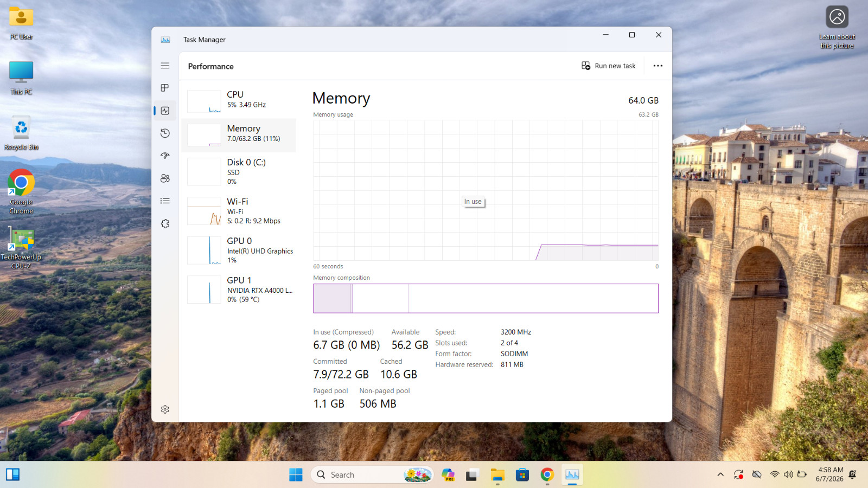The height and width of the screenshot is (488, 868).
Task: Click Wi-Fi network tray icon
Action: coord(775,475)
